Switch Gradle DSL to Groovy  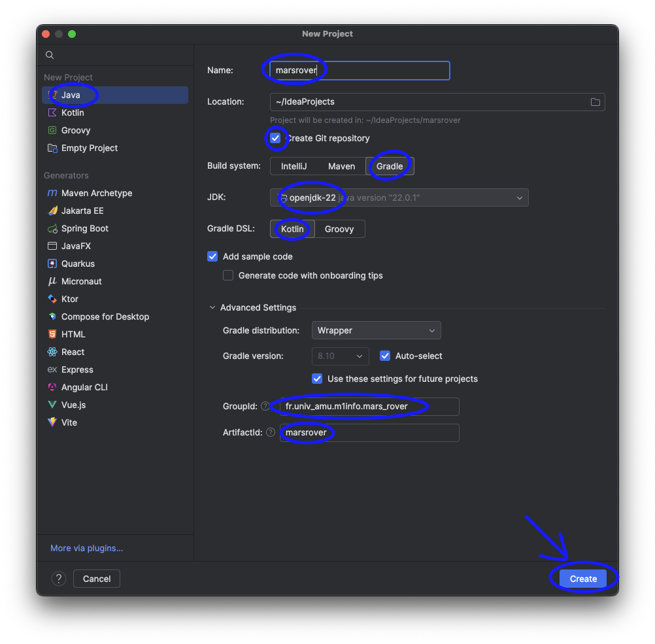click(x=339, y=229)
